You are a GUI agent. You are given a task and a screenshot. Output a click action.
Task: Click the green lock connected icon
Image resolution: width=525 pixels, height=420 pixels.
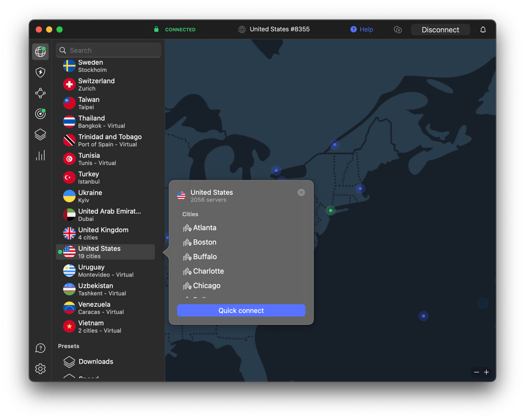(156, 29)
